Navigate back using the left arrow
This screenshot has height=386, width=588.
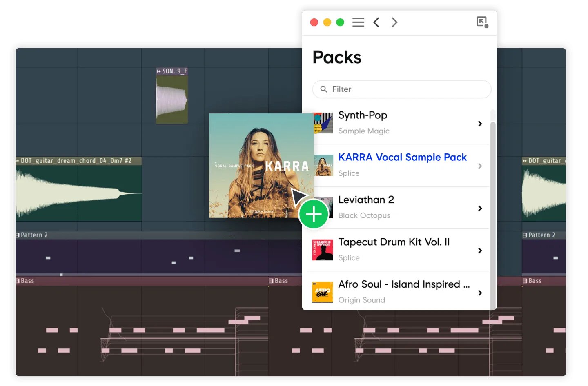pyautogui.click(x=376, y=22)
